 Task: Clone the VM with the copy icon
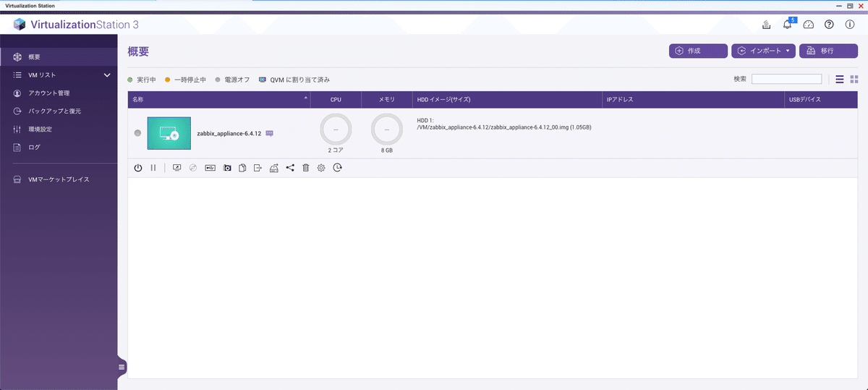[242, 168]
